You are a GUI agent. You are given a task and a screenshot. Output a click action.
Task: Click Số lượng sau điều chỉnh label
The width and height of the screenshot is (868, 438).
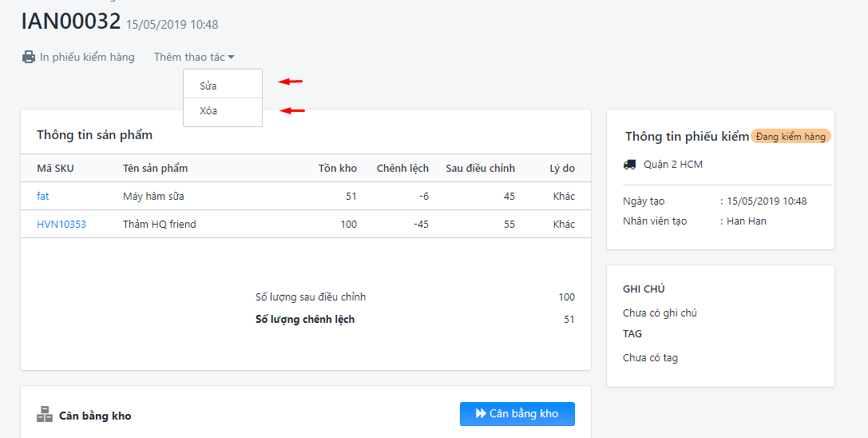point(311,297)
